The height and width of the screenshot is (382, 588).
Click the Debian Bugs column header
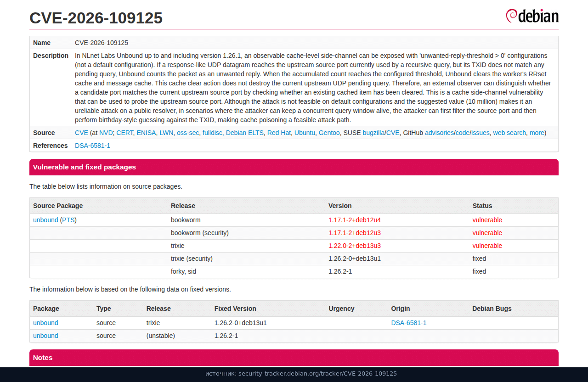coord(492,309)
